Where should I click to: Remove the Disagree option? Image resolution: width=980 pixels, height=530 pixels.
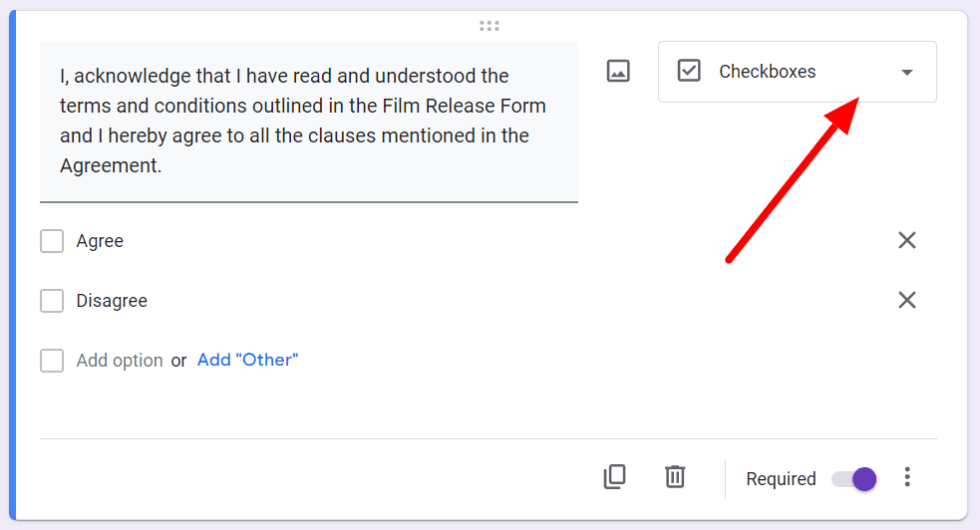[x=907, y=300]
